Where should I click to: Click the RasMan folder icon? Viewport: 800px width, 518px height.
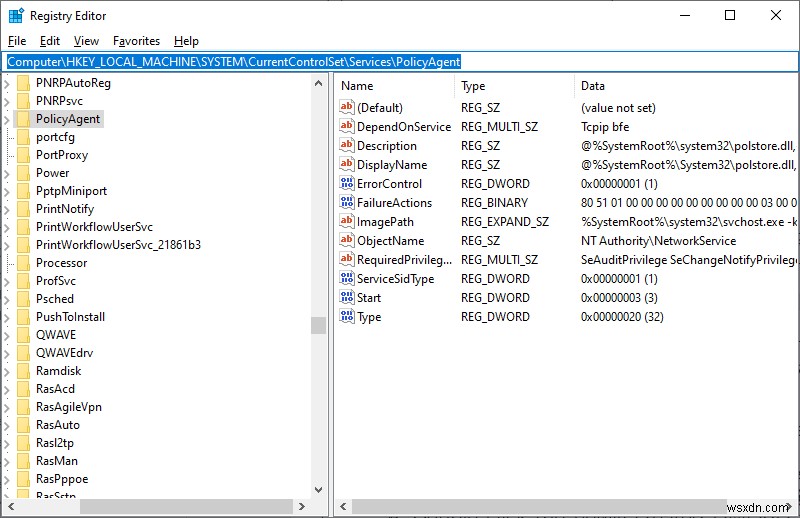[x=23, y=461]
